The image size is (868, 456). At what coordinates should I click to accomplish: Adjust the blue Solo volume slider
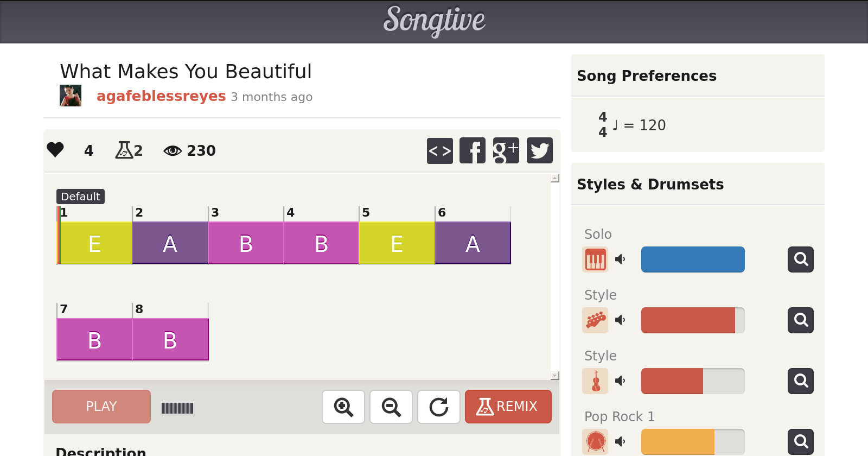click(692, 259)
